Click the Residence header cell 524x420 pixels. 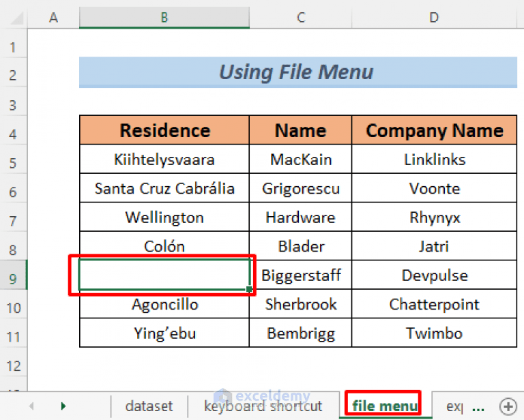coord(164,130)
